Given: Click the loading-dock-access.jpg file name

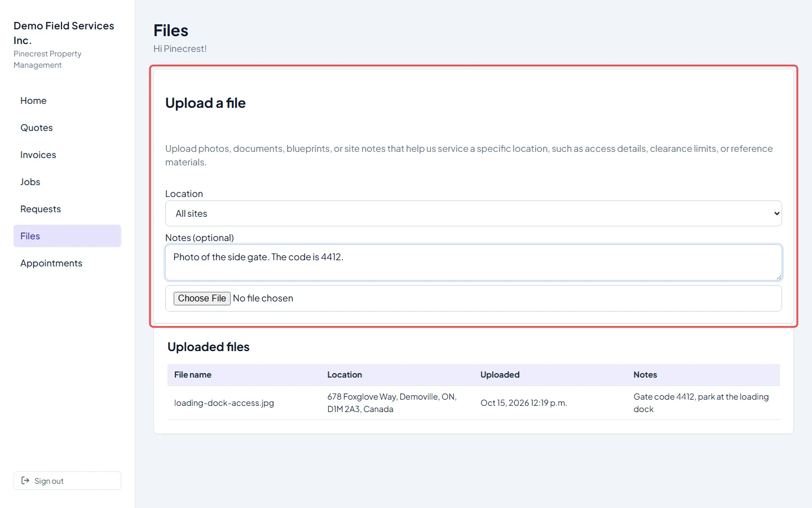Looking at the screenshot, I should (224, 403).
